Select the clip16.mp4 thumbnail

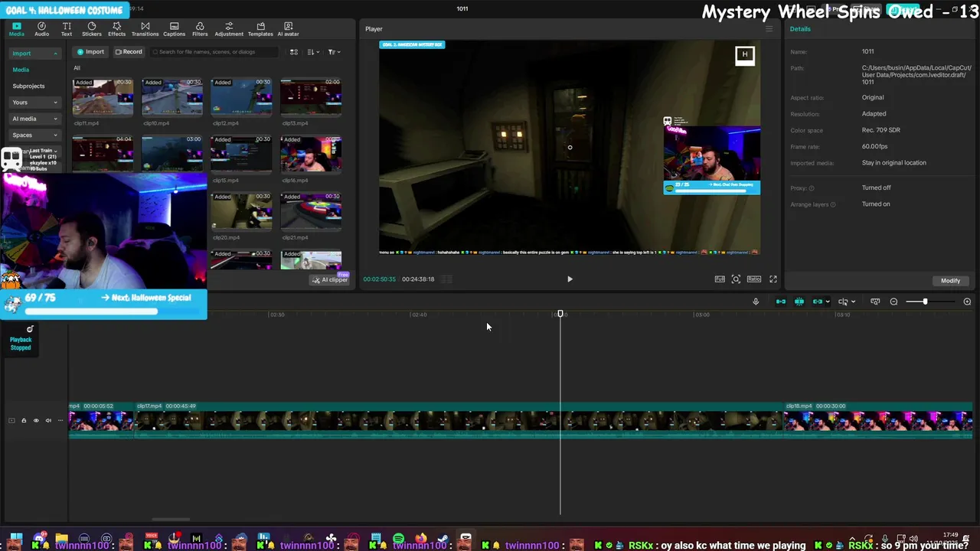tap(311, 154)
